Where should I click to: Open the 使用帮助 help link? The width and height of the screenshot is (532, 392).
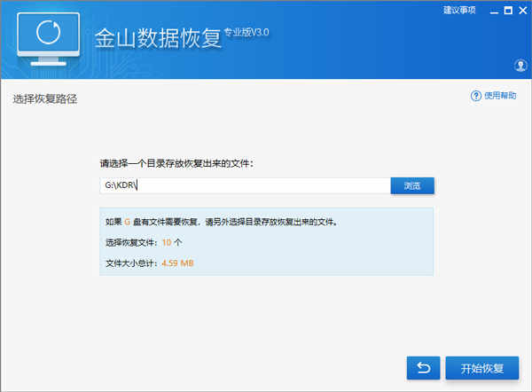[x=500, y=96]
